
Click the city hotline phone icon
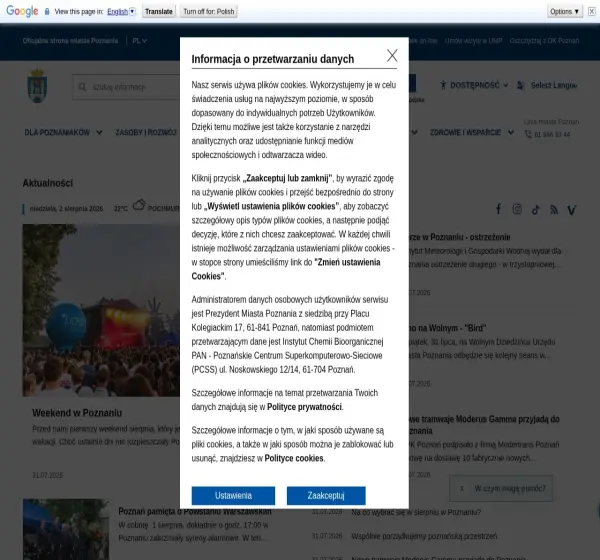[528, 134]
